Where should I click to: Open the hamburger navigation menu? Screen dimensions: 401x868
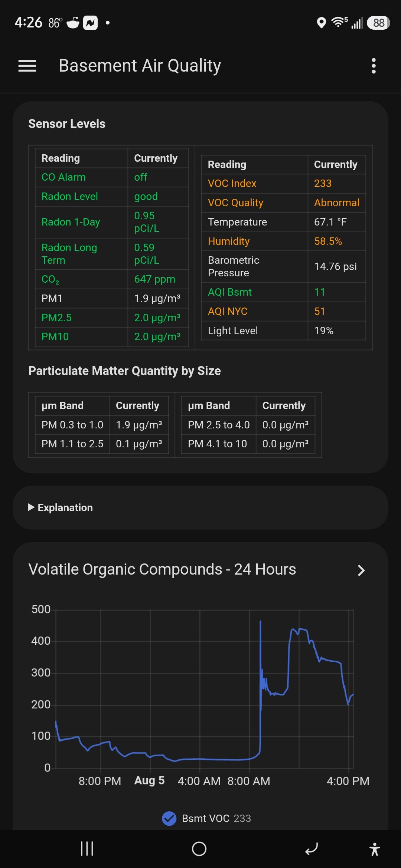27,66
